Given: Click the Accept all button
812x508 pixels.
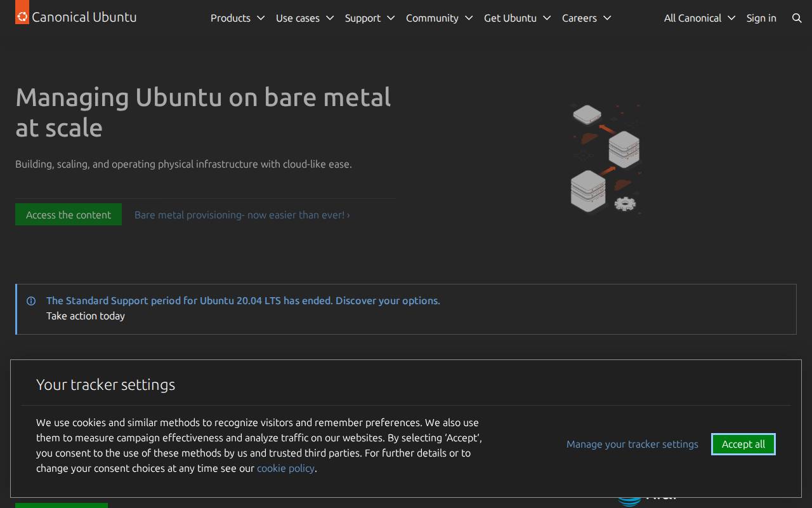Looking at the screenshot, I should click(x=743, y=444).
